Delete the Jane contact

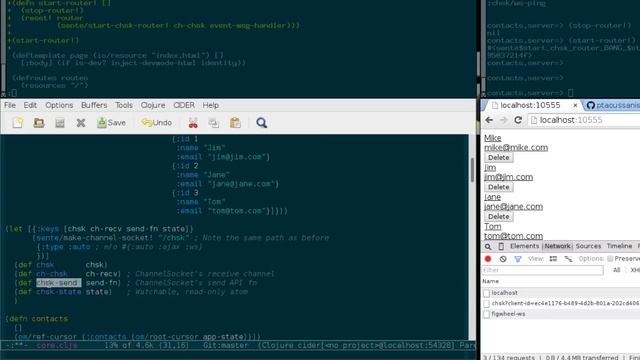[498, 216]
